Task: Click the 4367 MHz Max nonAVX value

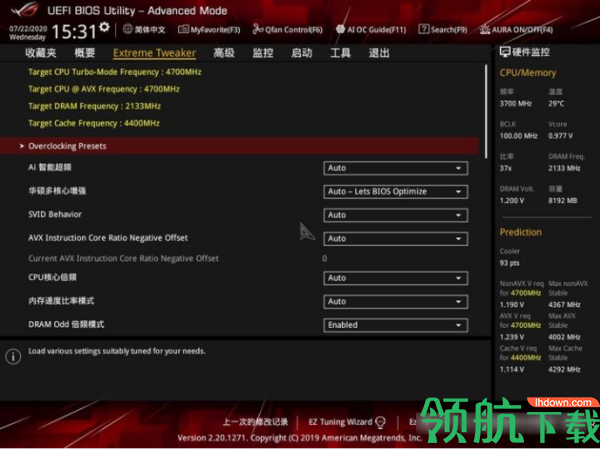Action: (x=564, y=305)
